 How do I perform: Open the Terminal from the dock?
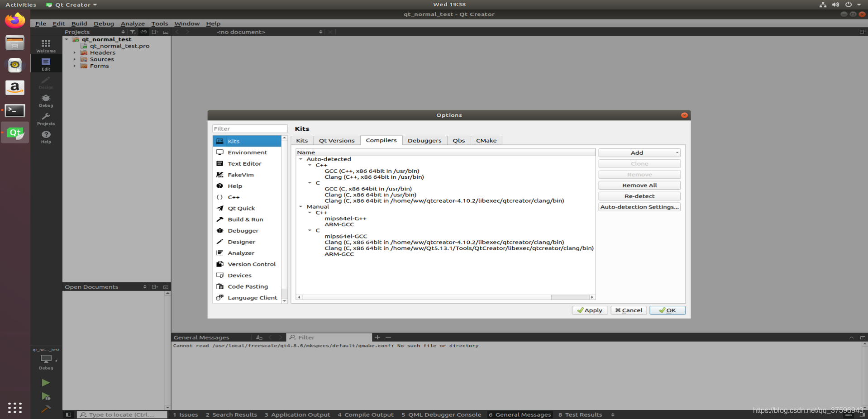pyautogui.click(x=15, y=110)
